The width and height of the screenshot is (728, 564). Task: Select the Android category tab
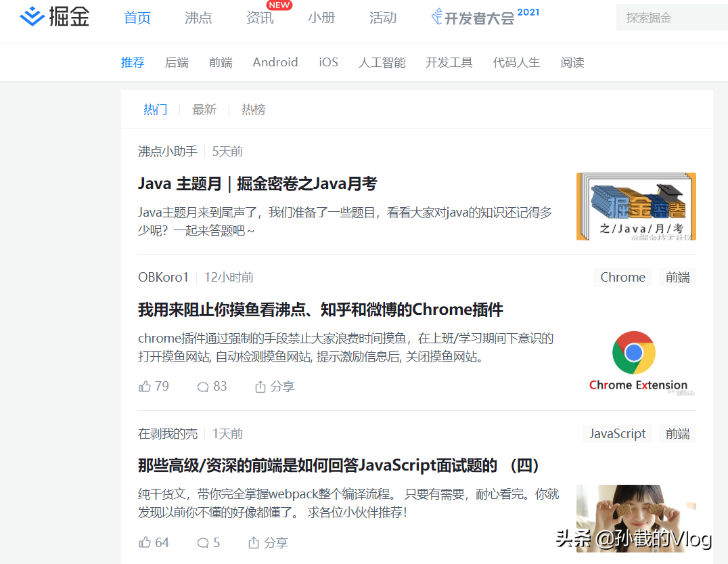(x=275, y=62)
